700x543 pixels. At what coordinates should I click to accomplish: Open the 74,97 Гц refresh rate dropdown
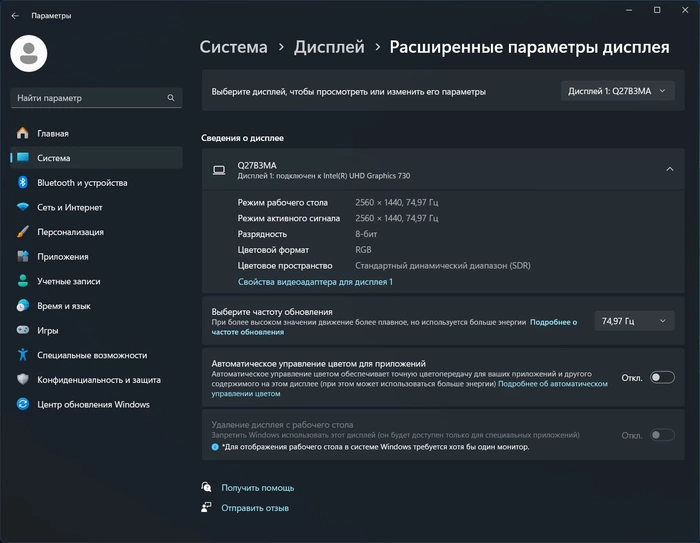(634, 321)
